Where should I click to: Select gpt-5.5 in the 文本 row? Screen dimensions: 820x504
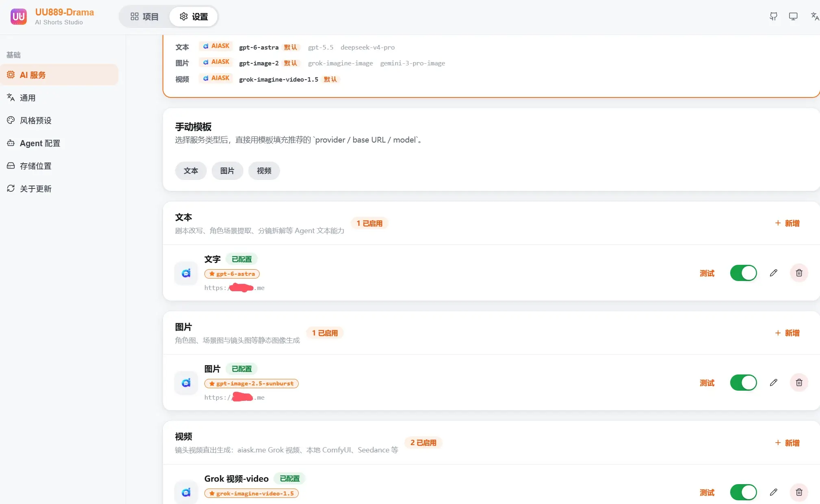pos(321,48)
